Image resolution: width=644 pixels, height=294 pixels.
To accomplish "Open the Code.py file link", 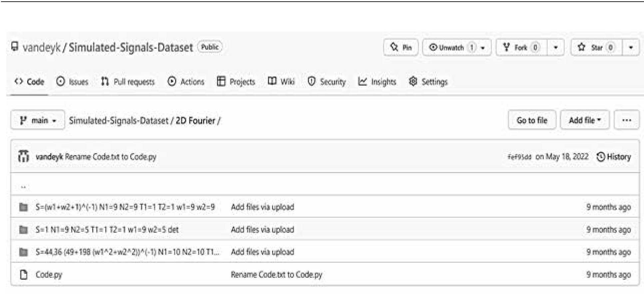I will 49,275.
